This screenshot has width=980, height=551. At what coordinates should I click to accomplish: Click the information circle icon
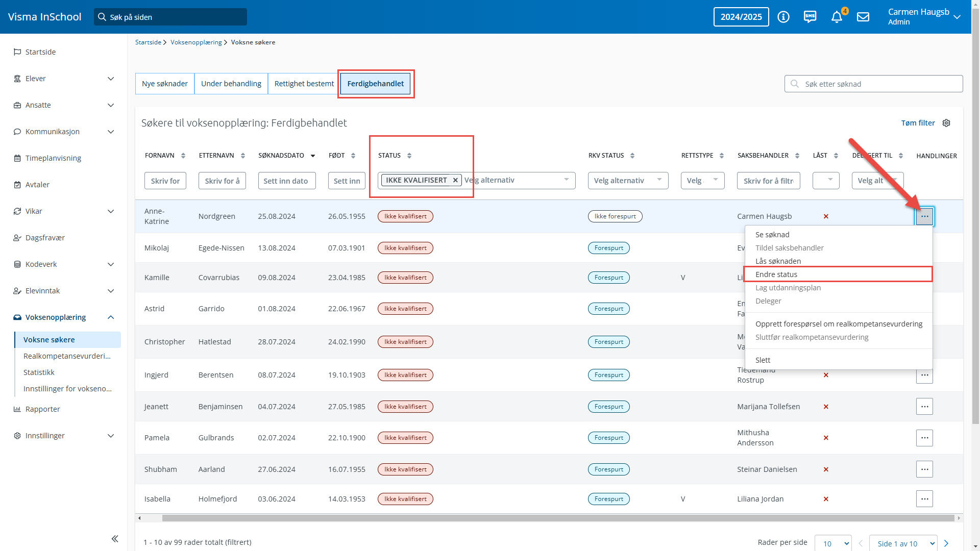click(783, 17)
